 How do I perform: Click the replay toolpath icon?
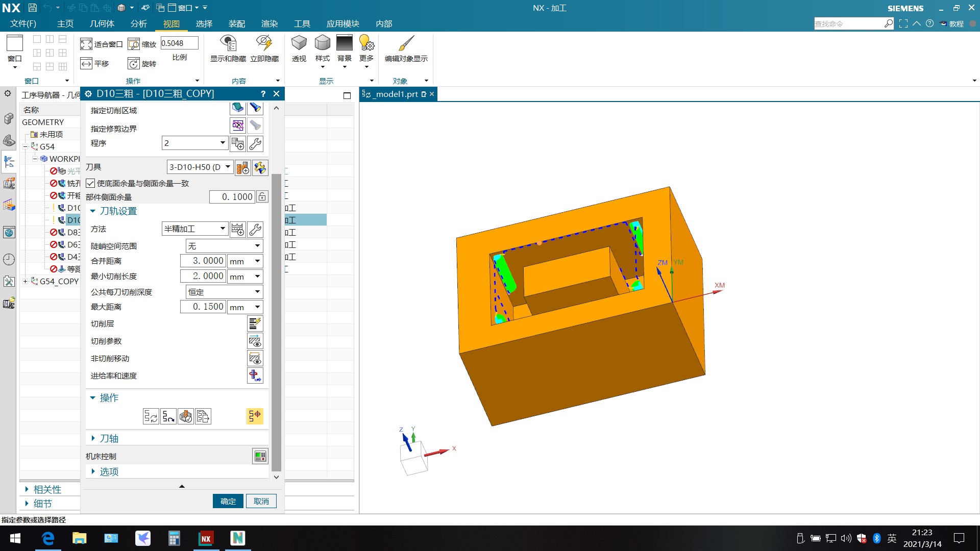(x=168, y=416)
